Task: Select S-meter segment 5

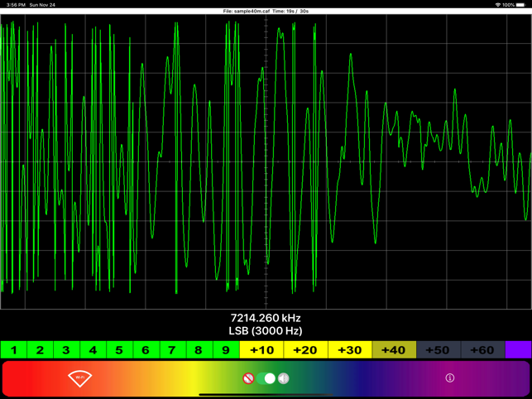Action: (119, 350)
